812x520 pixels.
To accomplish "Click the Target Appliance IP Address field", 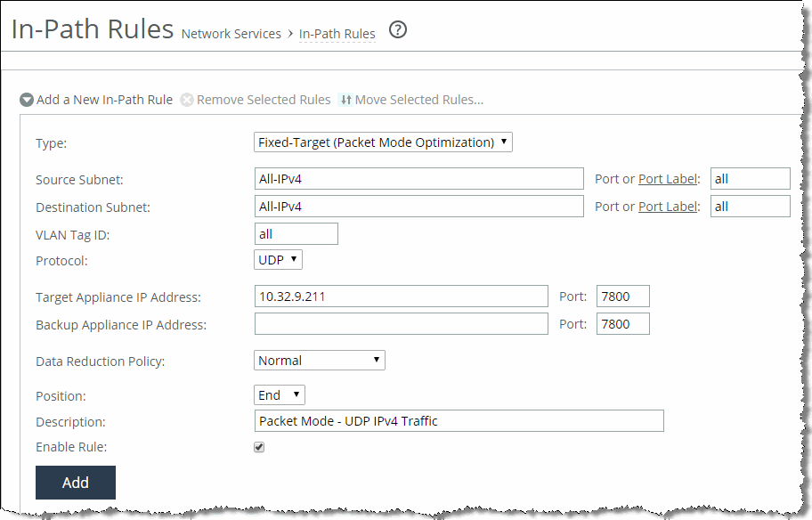I will click(x=401, y=296).
